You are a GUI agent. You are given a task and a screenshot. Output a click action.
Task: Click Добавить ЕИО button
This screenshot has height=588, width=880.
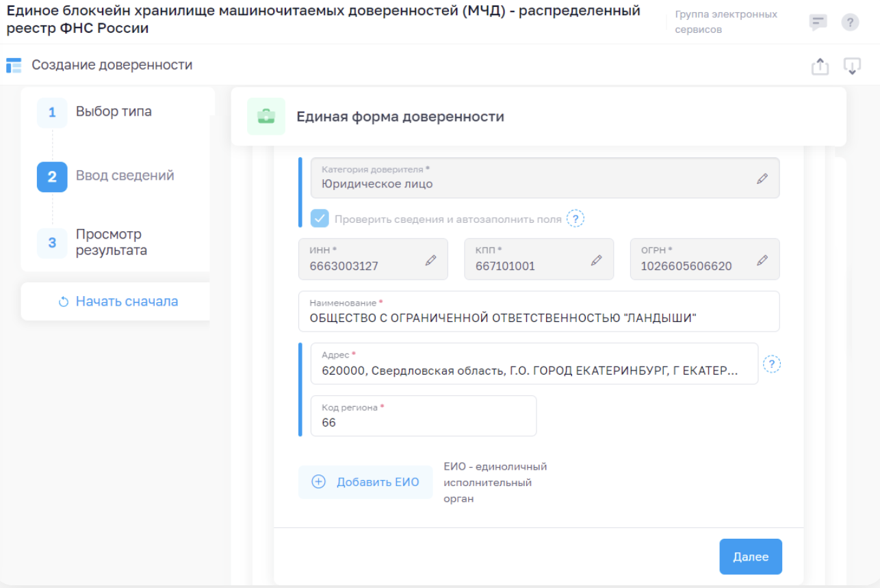coord(365,482)
